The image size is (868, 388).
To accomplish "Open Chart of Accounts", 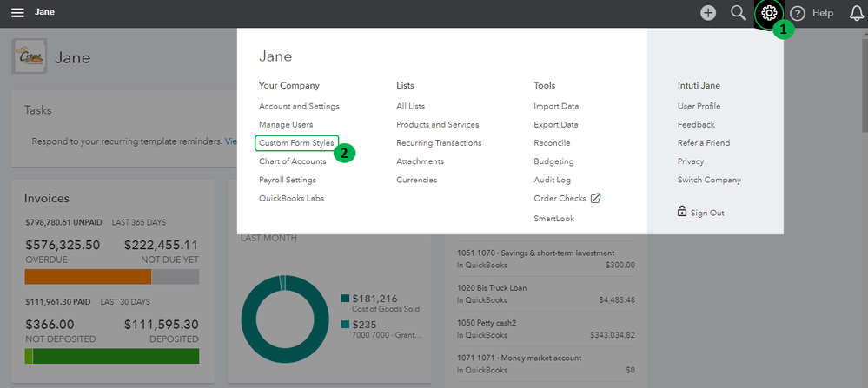I will point(293,161).
